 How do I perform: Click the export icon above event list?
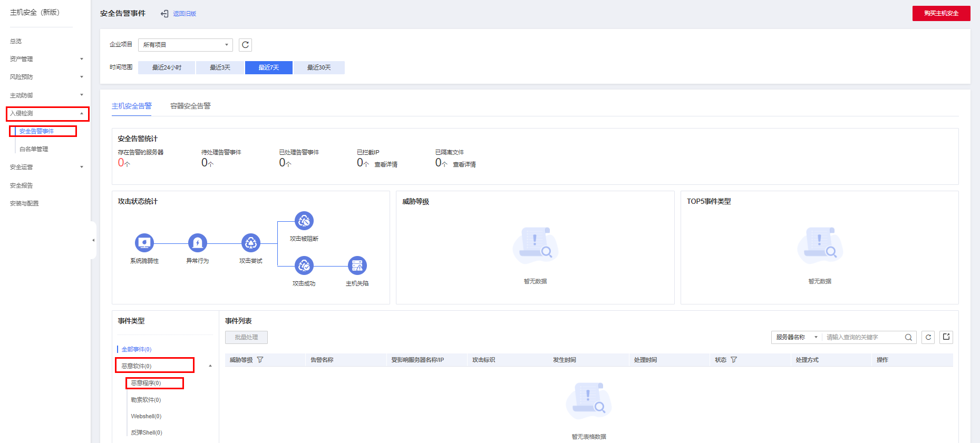(x=946, y=337)
